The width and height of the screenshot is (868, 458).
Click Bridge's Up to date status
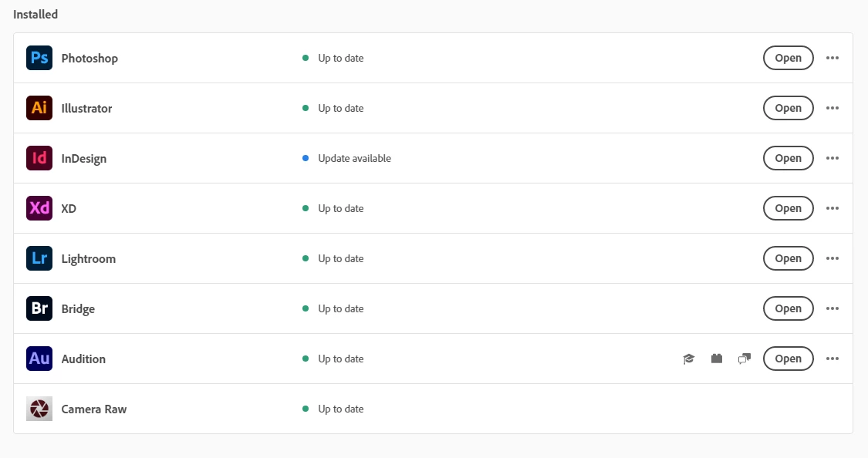[x=340, y=308]
